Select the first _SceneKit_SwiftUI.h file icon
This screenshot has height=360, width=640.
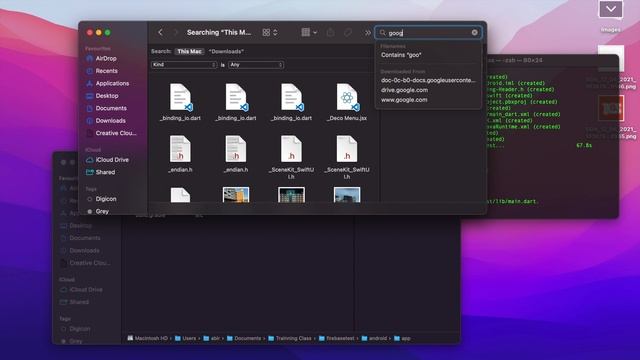291,149
